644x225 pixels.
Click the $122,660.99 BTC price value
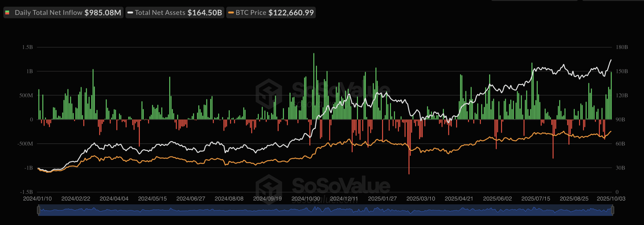pyautogui.click(x=291, y=13)
